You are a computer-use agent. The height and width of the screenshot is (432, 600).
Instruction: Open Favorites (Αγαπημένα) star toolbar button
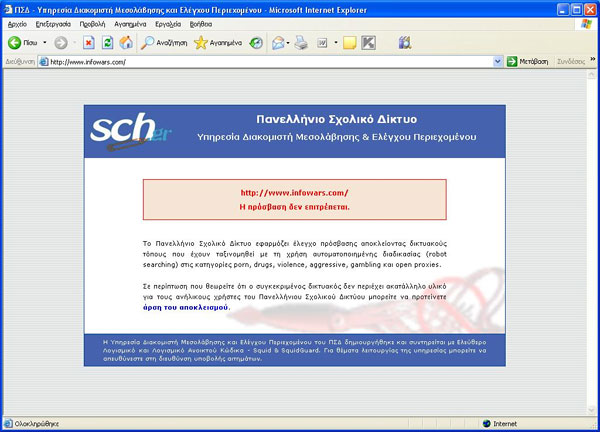pos(218,42)
